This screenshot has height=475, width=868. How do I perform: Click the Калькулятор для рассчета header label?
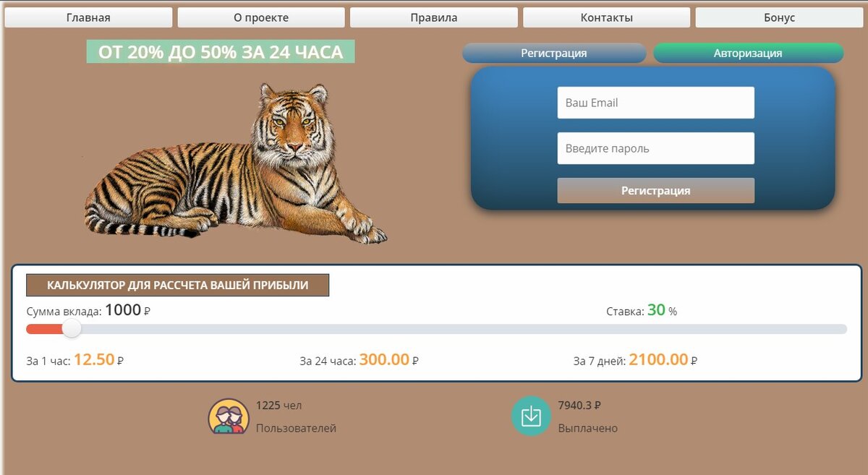[177, 285]
